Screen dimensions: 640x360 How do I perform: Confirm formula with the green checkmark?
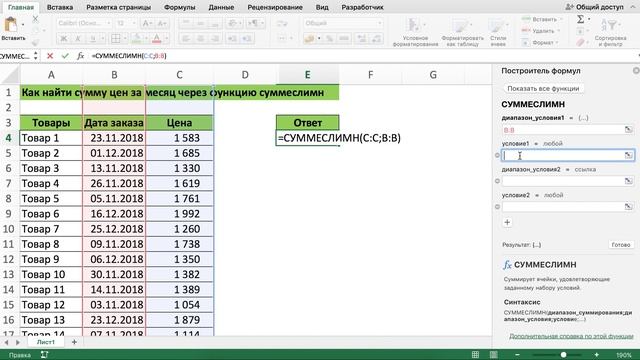[65, 56]
